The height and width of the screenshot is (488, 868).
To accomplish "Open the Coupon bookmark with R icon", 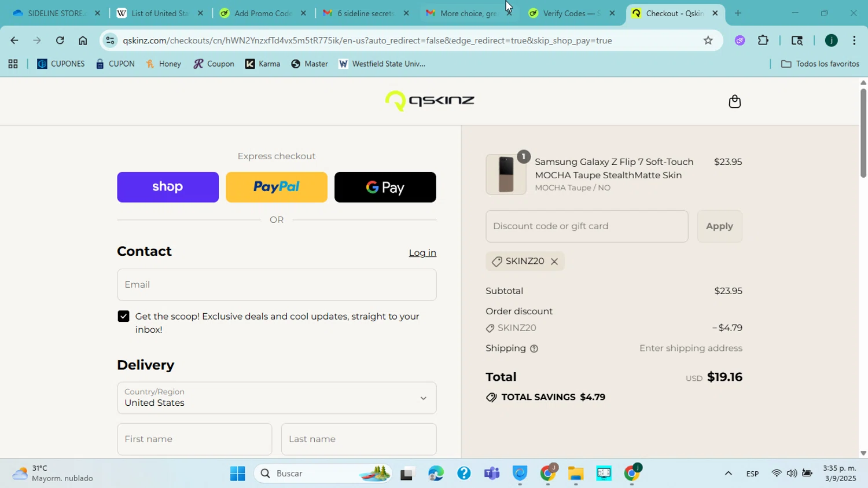I will pos(214,64).
